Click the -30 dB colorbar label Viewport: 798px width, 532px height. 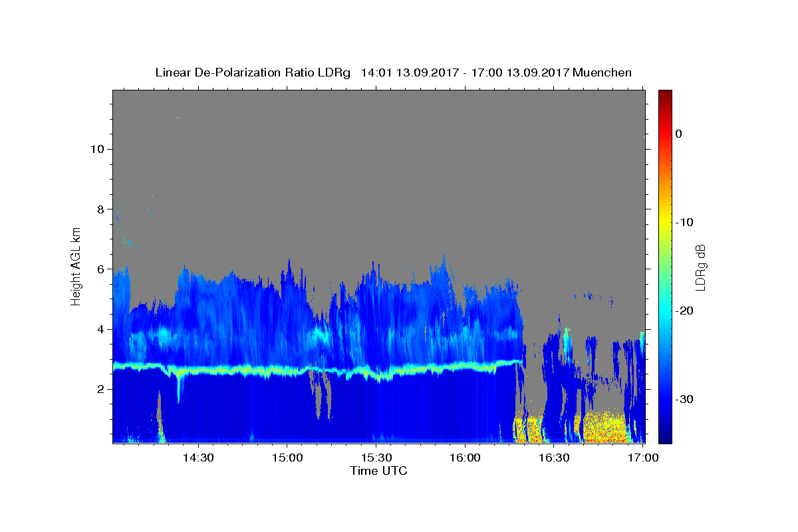(x=684, y=399)
